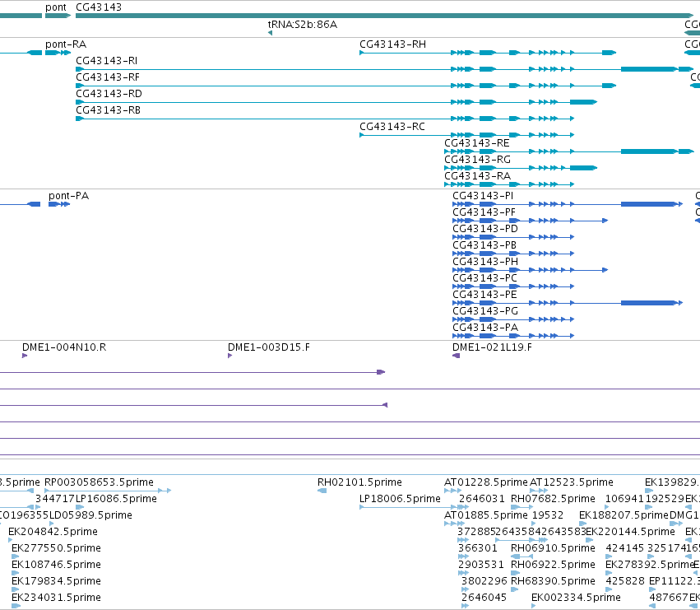Click the 3802296 EST label
Viewport: 700px width, 610px height.
[x=484, y=581]
